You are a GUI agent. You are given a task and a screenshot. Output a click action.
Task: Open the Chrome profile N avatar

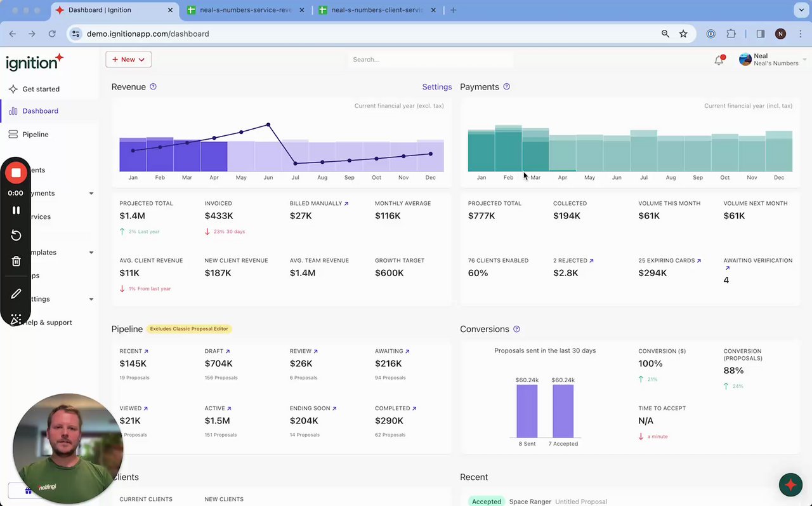(780, 34)
